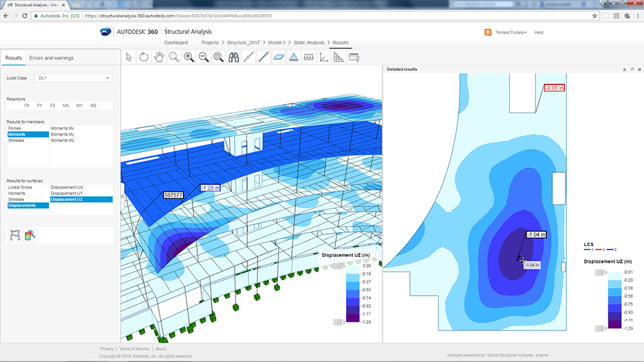Click the results map icon beside deformation icon
This screenshot has width=644, height=362.
click(30, 235)
